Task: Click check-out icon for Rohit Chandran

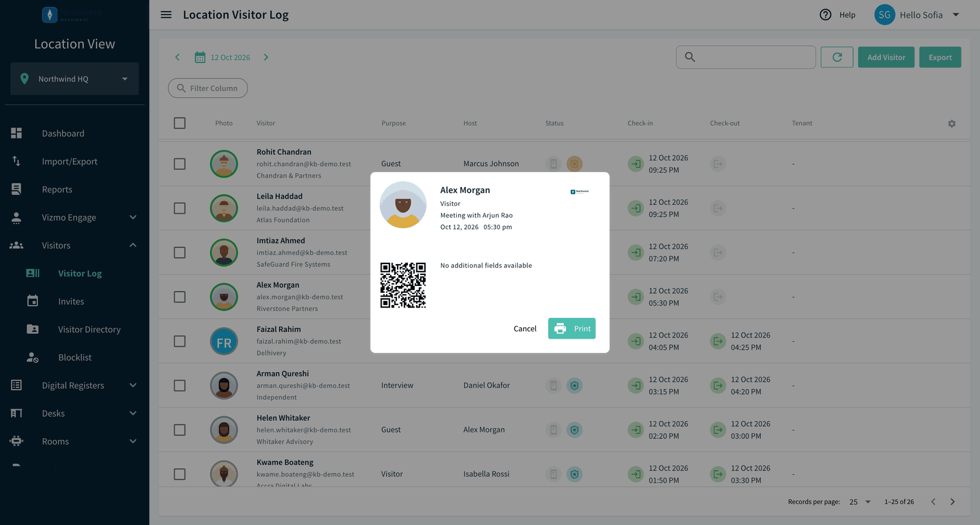Action: tap(718, 164)
